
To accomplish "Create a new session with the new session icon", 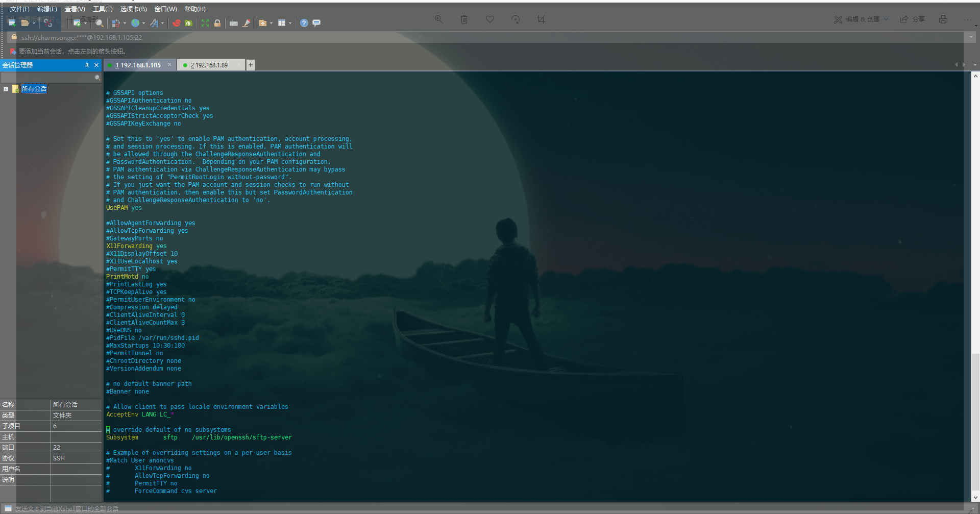I will point(10,23).
